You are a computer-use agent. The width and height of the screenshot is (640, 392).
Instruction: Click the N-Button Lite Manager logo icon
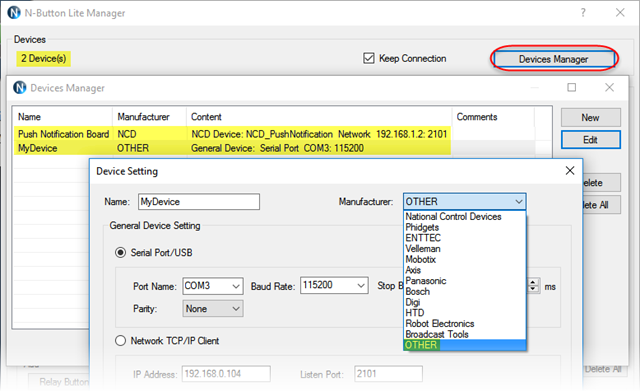tap(14, 13)
